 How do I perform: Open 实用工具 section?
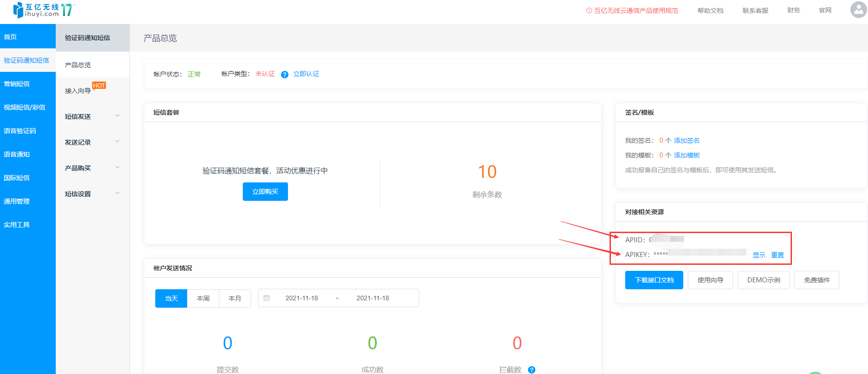[28, 225]
